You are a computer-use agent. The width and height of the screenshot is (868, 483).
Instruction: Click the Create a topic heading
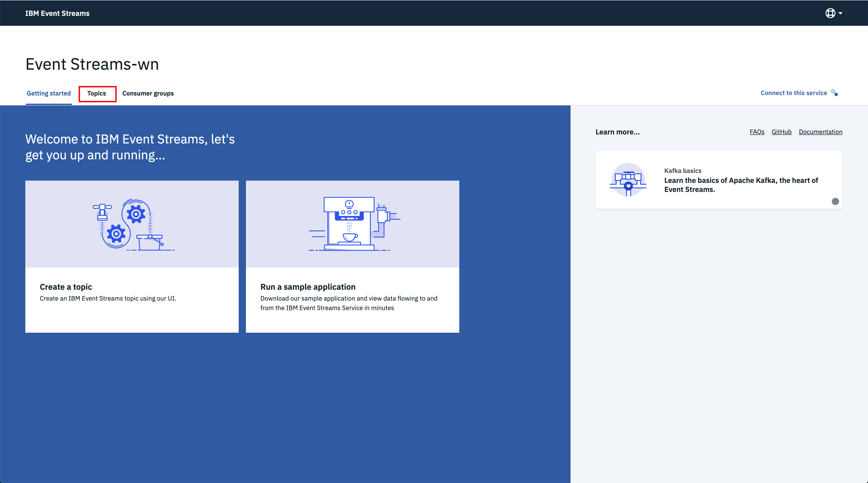point(66,287)
